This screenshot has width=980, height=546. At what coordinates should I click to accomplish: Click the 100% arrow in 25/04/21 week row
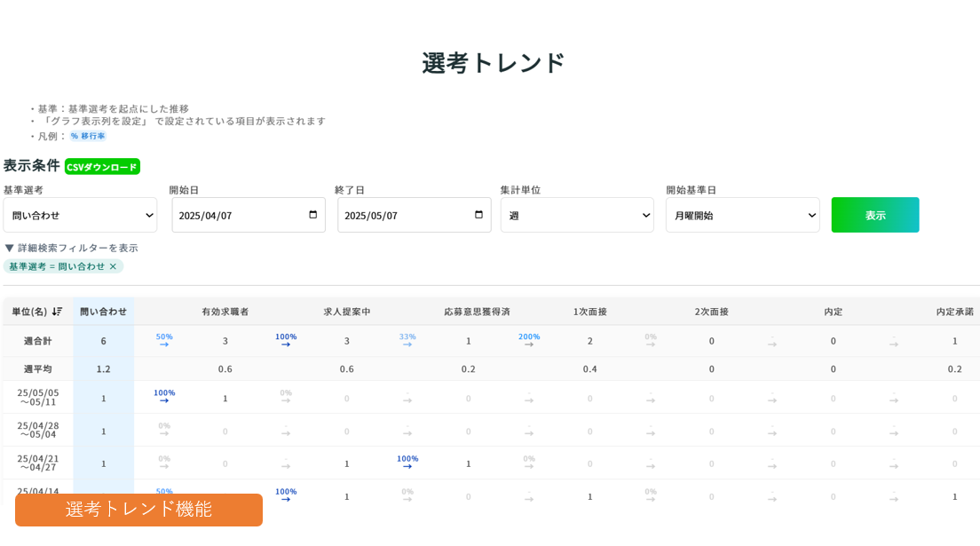(407, 466)
